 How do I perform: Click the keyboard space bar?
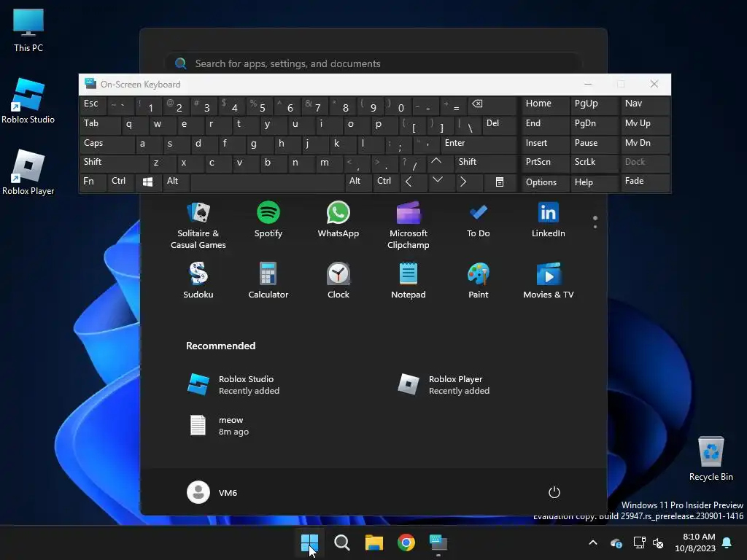pyautogui.click(x=267, y=182)
